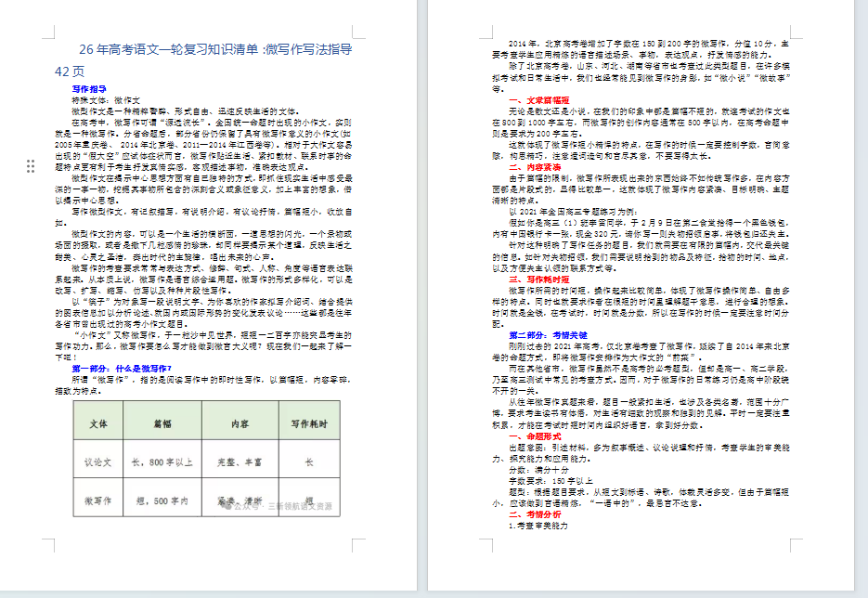Click the '短，500字内' table cell
868x598 pixels.
click(x=162, y=501)
